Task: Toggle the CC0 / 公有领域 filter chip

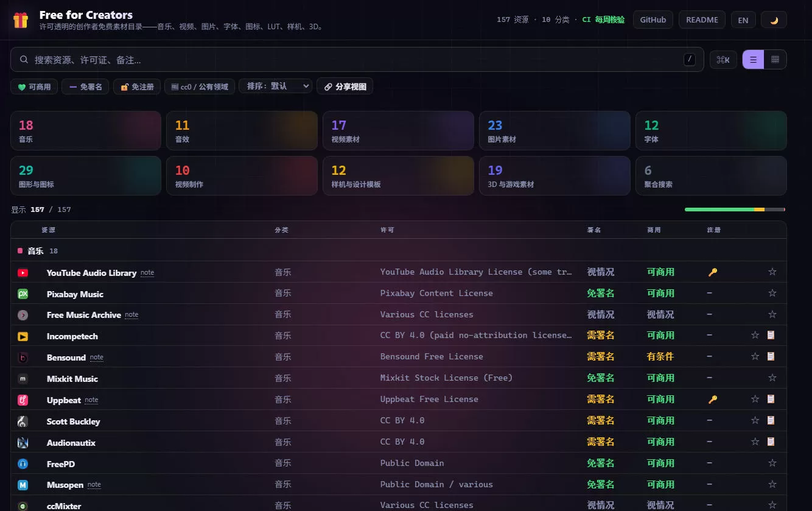Action: 200,86
